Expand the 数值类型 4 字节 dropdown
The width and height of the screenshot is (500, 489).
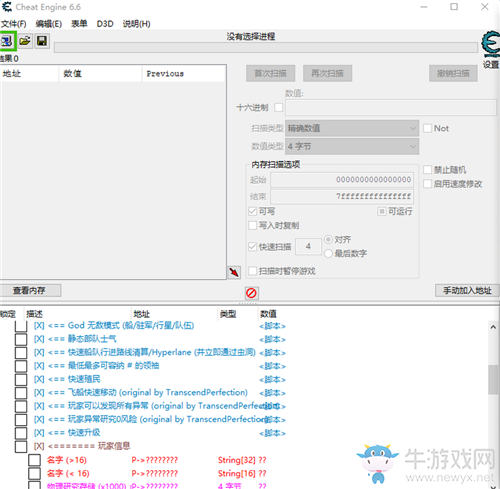click(352, 146)
